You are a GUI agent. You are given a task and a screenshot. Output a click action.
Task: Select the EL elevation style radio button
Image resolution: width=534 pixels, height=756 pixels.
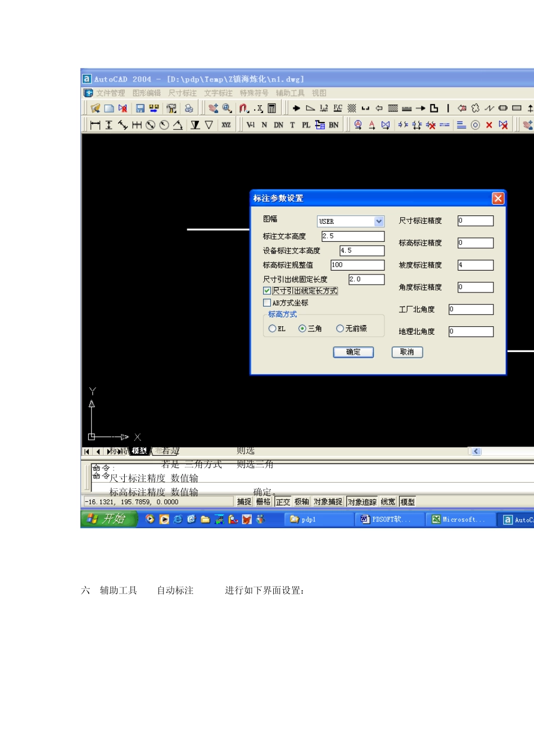click(272, 328)
